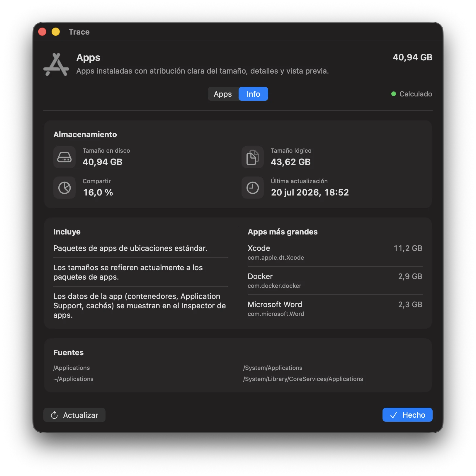The width and height of the screenshot is (476, 476).
Task: Click the com.microsoft.Word bundle identifier
Action: [x=276, y=314]
